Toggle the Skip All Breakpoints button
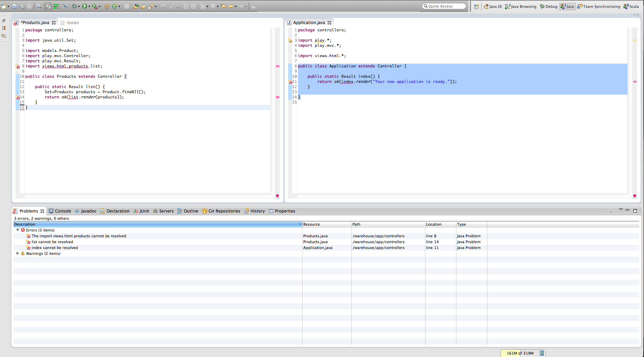 (x=65, y=6)
